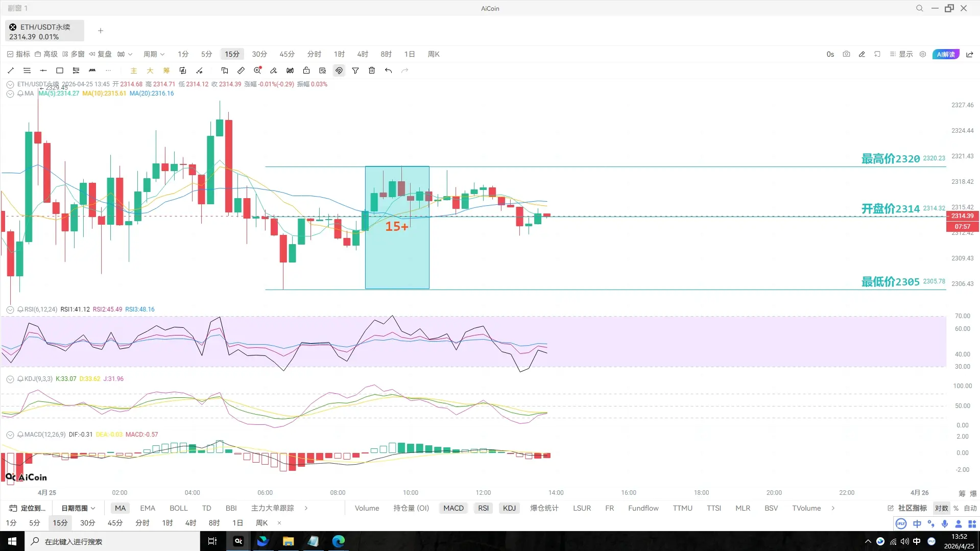The width and height of the screenshot is (980, 551).
Task: Toggle the EMA indicator
Action: (x=148, y=508)
